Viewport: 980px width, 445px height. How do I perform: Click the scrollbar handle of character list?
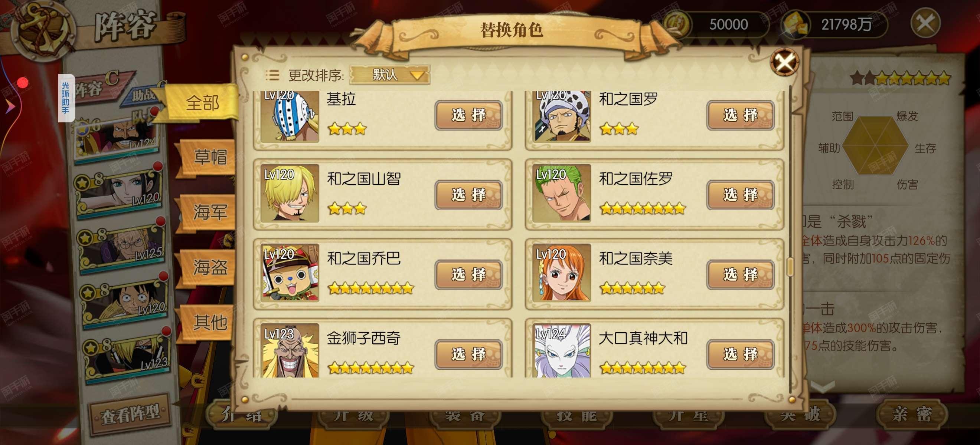790,266
